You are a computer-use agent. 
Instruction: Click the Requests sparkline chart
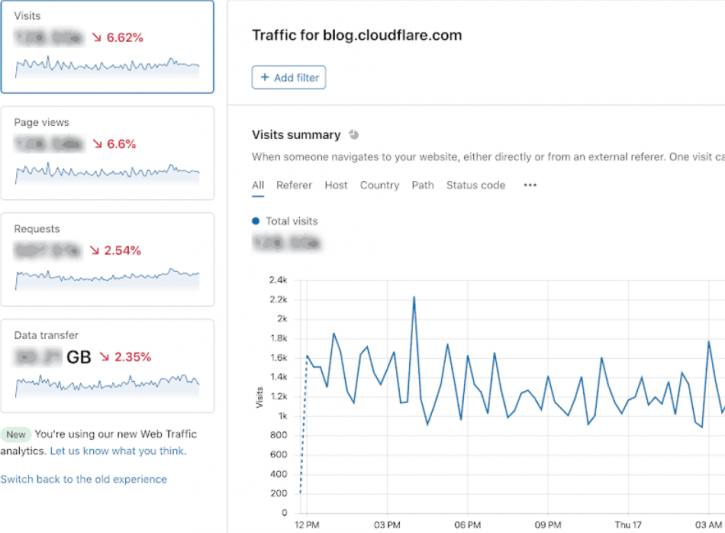pos(107,279)
